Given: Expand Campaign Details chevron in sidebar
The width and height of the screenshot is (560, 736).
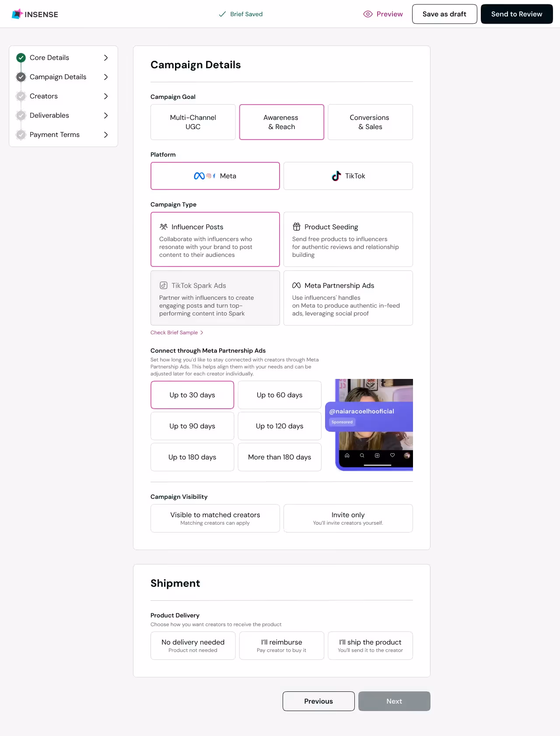Looking at the screenshot, I should [106, 77].
